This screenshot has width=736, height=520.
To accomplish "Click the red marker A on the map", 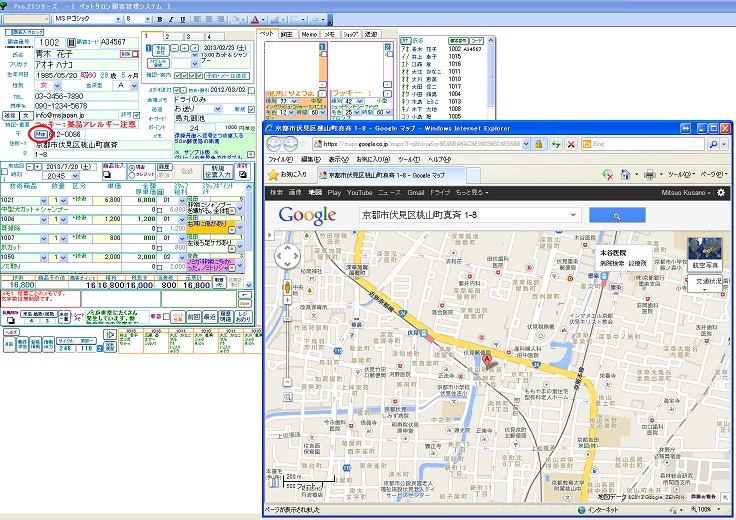I will coord(487,361).
